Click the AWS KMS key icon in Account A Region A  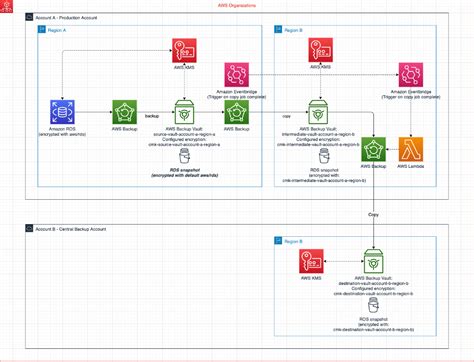pyautogui.click(x=184, y=50)
